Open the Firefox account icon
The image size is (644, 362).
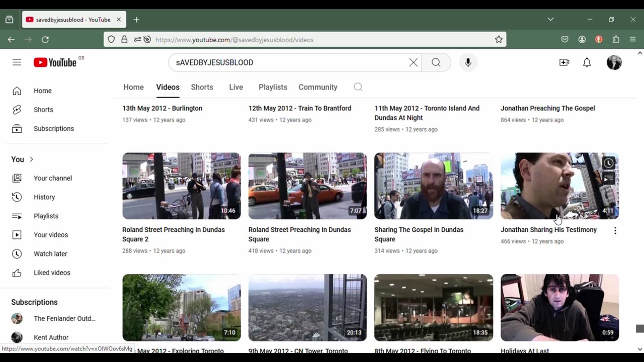[582, 39]
